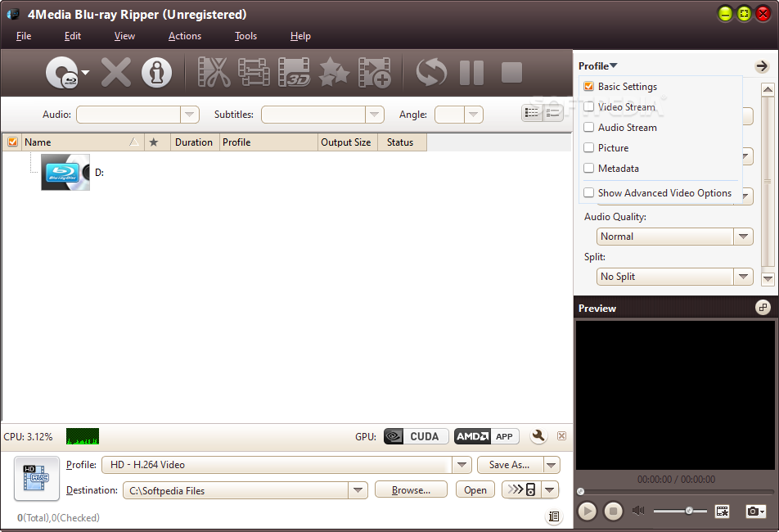The height and width of the screenshot is (532, 779).
Task: Pop out the Preview window icon
Action: click(x=763, y=308)
